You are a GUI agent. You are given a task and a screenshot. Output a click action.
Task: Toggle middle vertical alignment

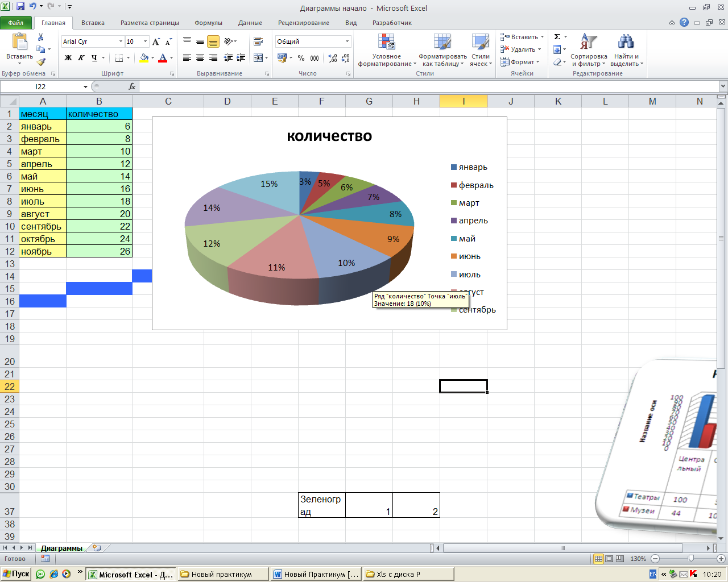click(x=200, y=41)
